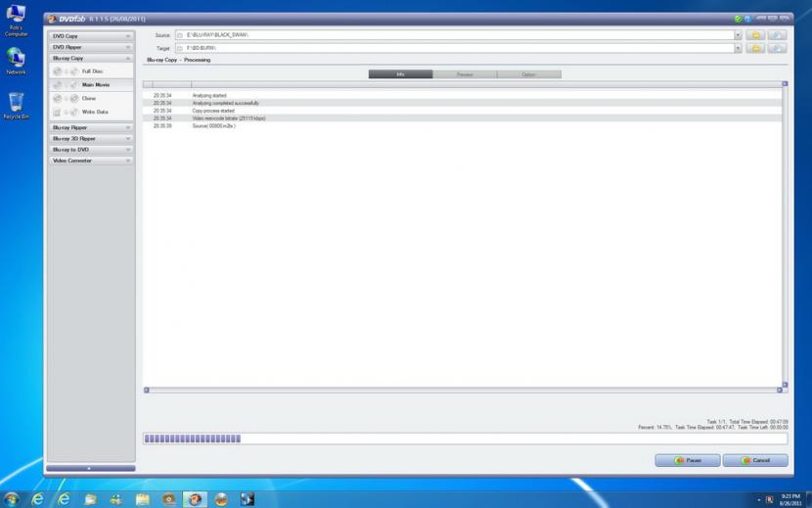Switch to the Info tab

point(400,74)
